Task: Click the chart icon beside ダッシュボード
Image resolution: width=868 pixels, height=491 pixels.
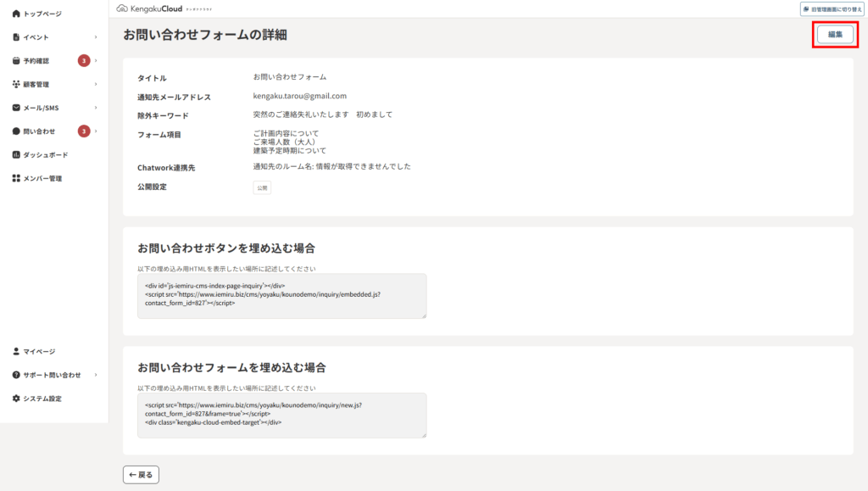Action: (x=16, y=154)
